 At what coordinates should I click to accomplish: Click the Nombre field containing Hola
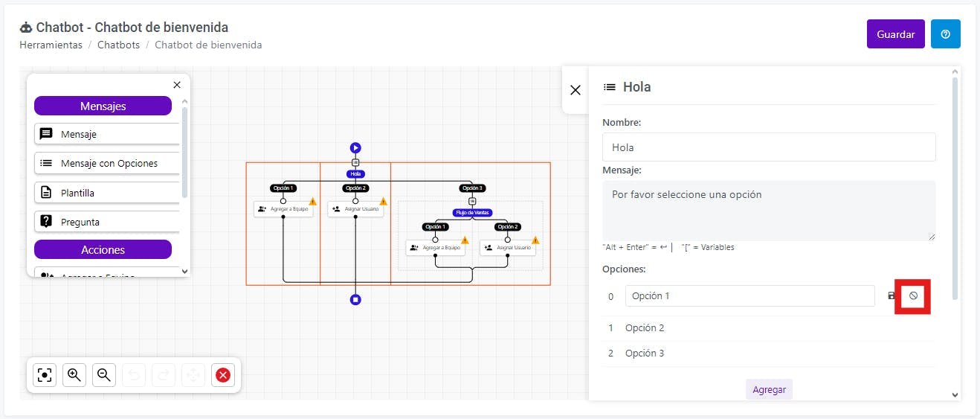tap(769, 147)
